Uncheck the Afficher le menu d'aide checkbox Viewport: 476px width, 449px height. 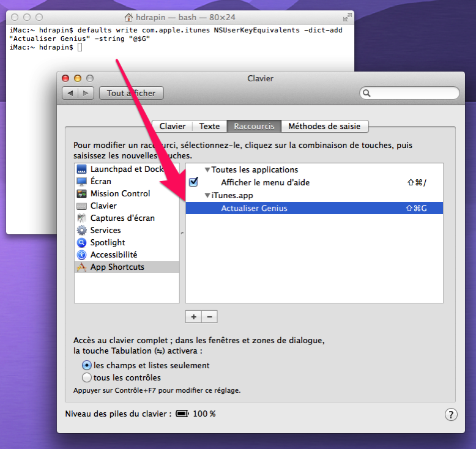coord(194,182)
